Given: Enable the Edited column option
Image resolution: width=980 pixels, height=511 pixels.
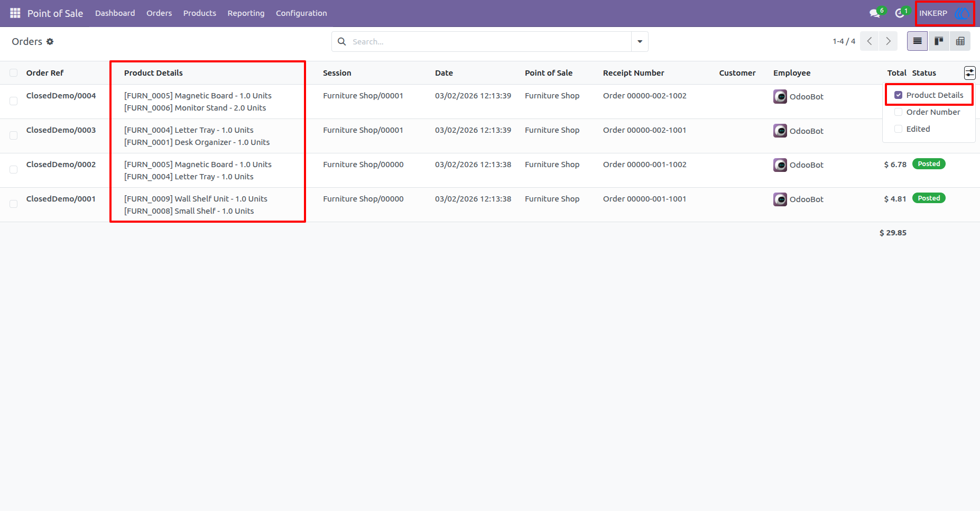Looking at the screenshot, I should 898,129.
